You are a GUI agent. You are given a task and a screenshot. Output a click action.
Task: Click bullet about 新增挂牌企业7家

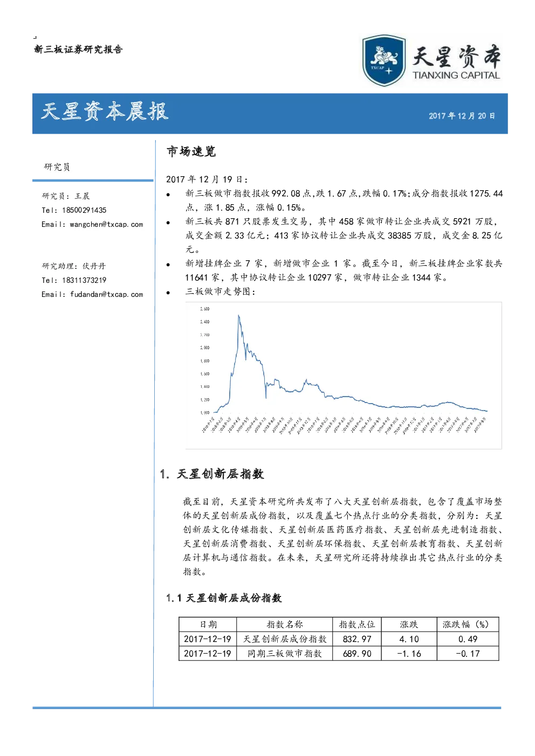[x=344, y=271]
